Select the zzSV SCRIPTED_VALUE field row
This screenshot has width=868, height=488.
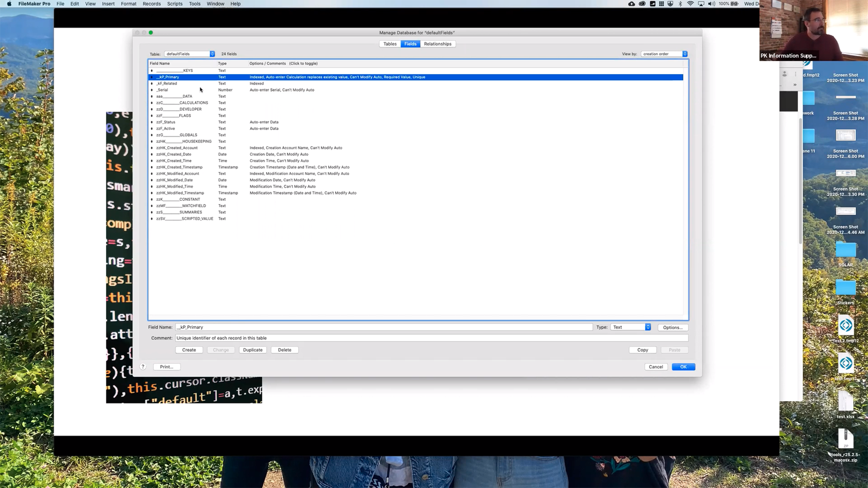pos(416,219)
